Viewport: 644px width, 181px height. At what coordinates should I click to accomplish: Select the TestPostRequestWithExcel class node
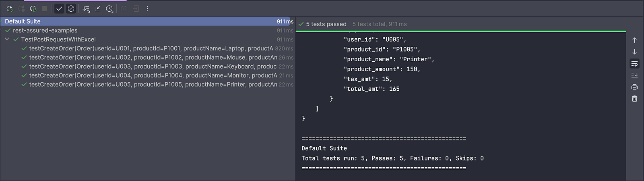pyautogui.click(x=58, y=40)
